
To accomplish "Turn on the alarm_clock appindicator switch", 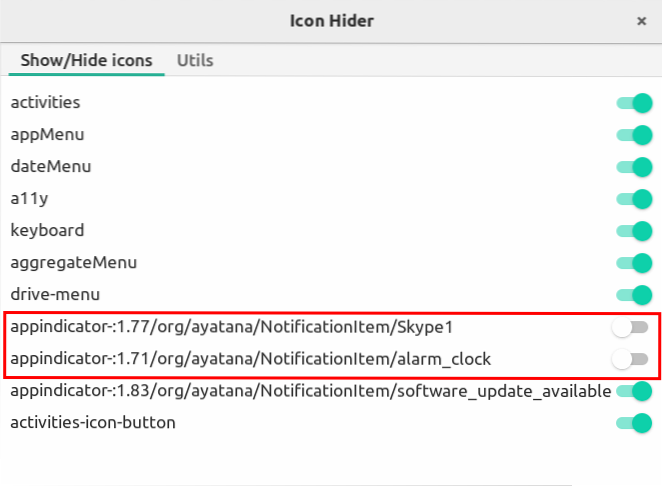I will pos(631,359).
